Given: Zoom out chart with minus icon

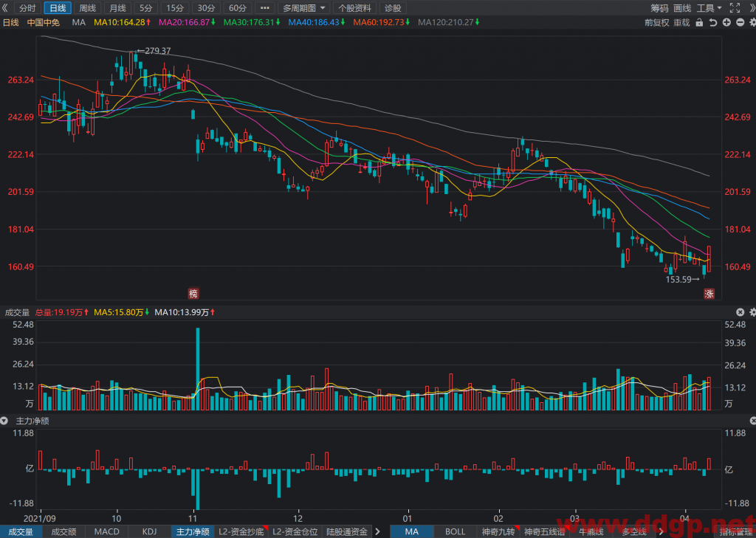Looking at the screenshot, I should [740, 22].
